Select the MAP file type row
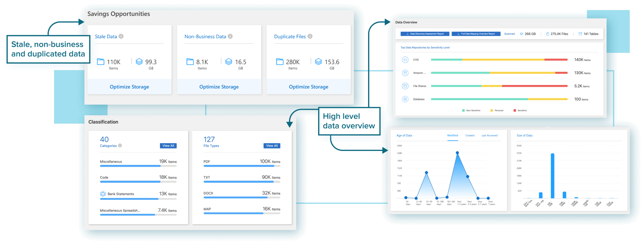644x244 pixels. point(242,210)
